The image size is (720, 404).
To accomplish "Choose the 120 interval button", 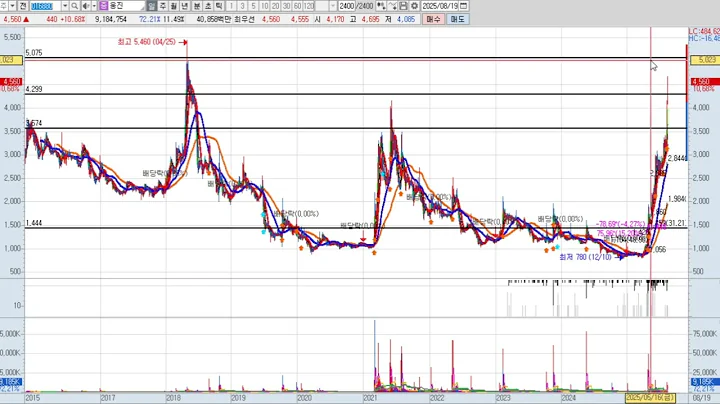I will 309,6.
